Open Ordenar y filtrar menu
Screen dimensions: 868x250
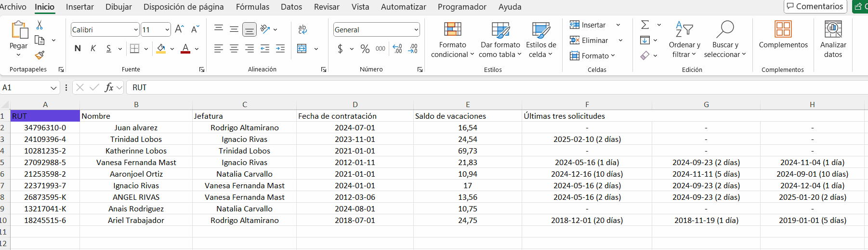684,39
